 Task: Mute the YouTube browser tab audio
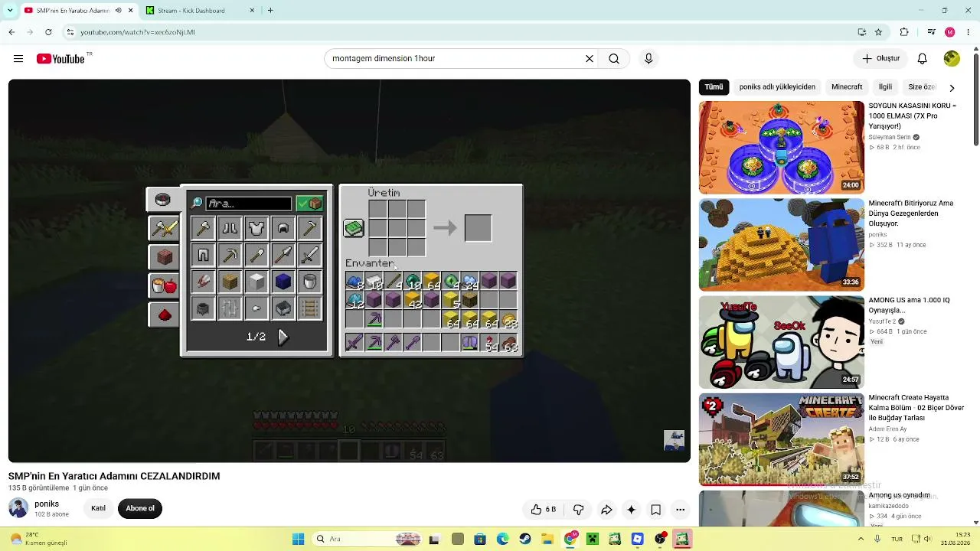(119, 11)
